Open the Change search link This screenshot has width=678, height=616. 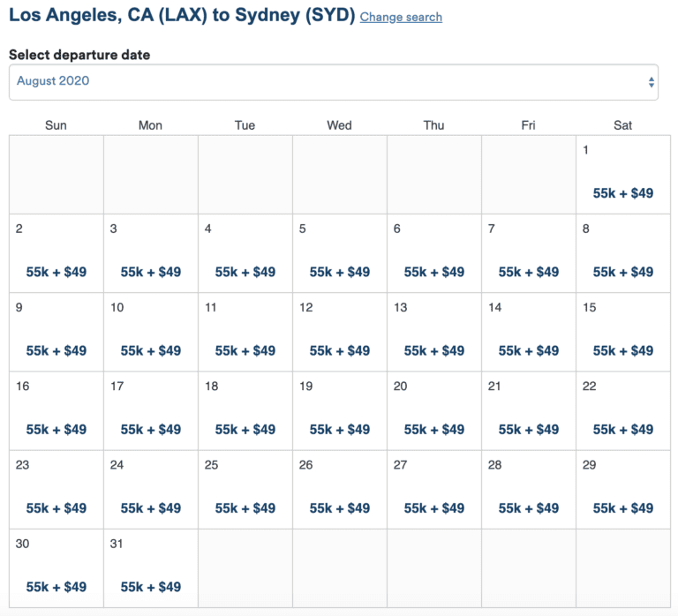tap(401, 17)
